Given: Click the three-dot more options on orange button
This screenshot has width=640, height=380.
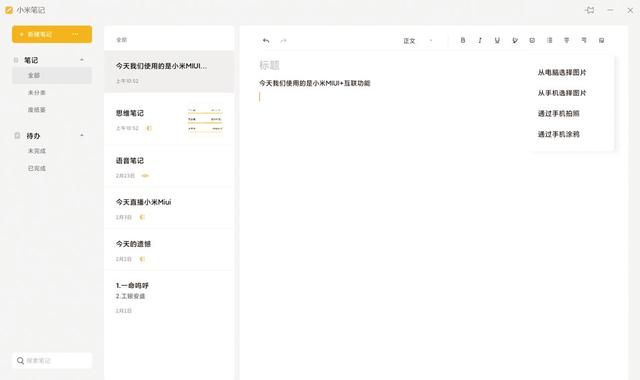Looking at the screenshot, I should (x=75, y=34).
